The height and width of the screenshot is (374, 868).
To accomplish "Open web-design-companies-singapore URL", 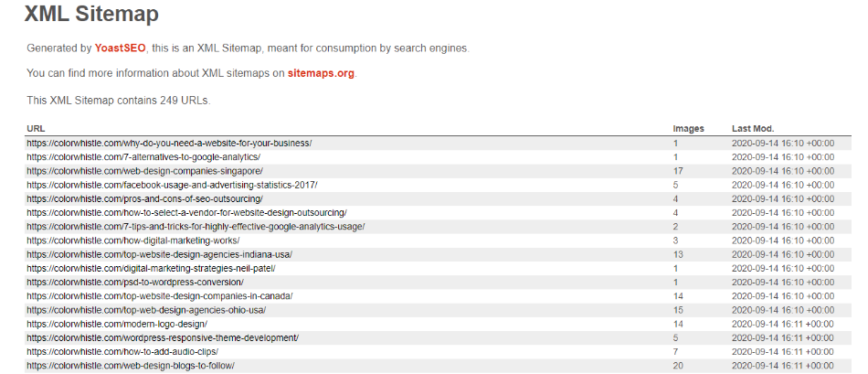I will pyautogui.click(x=144, y=171).
